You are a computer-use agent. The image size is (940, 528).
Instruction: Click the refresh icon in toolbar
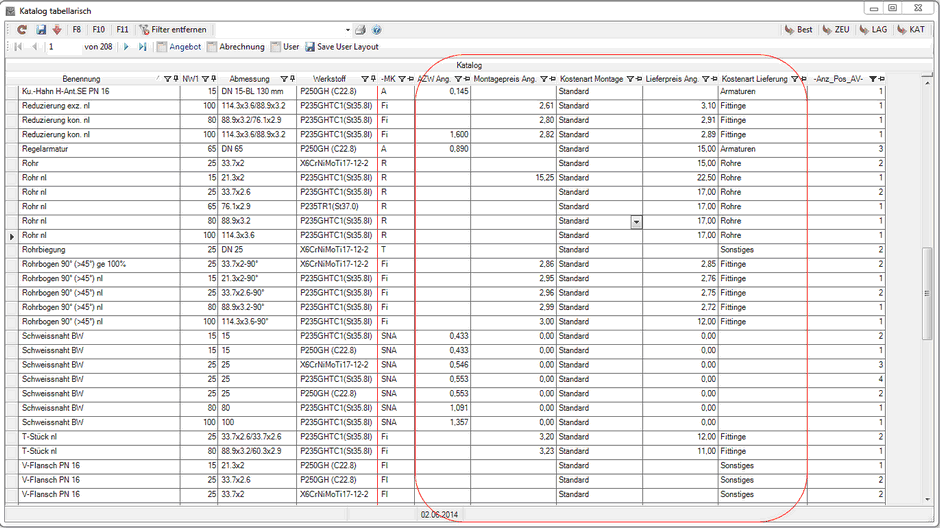point(21,30)
